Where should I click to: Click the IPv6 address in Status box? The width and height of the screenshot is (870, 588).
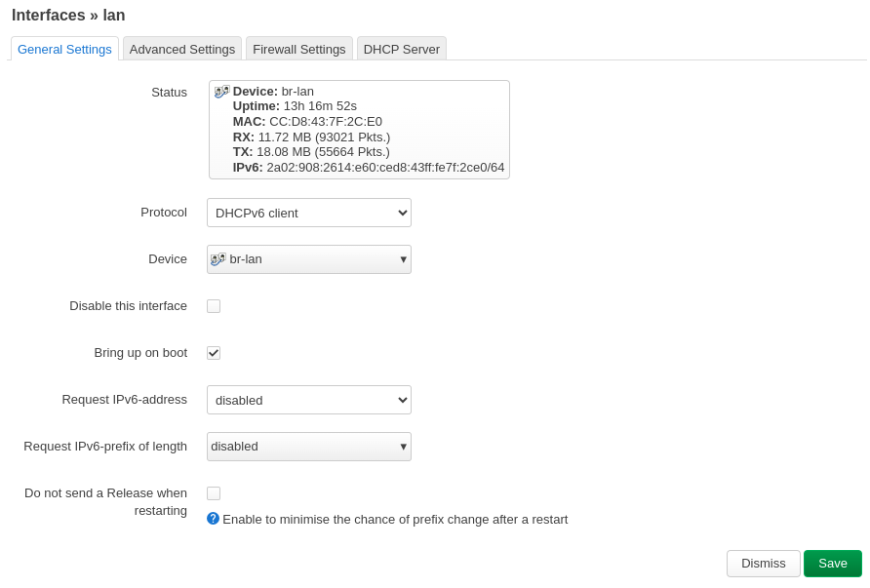pyautogui.click(x=385, y=168)
